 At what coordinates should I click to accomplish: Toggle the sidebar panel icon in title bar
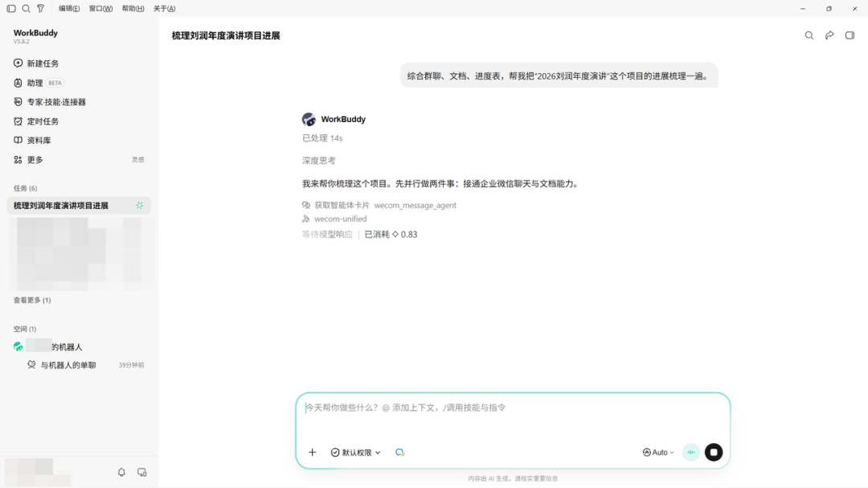[11, 8]
